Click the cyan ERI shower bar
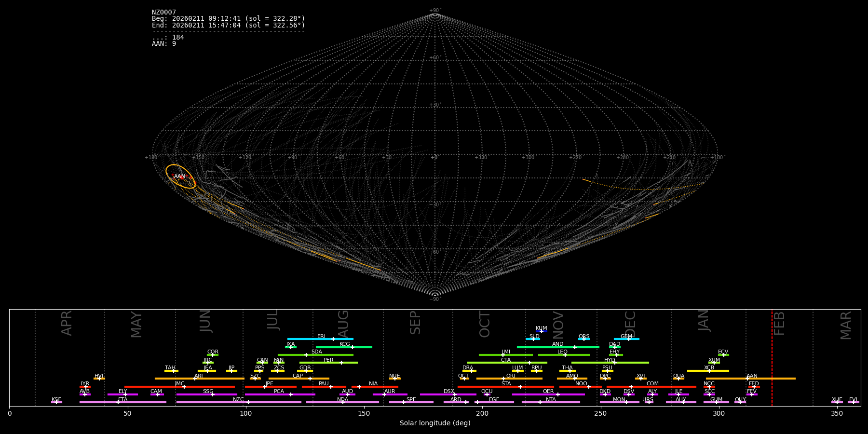This screenshot has width=868, height=434. tap(320, 339)
